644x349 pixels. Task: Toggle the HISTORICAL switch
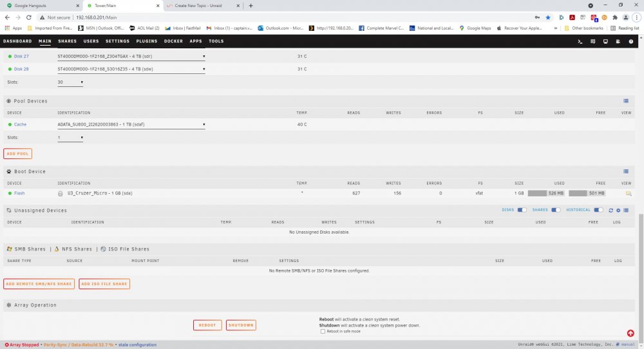pos(598,210)
